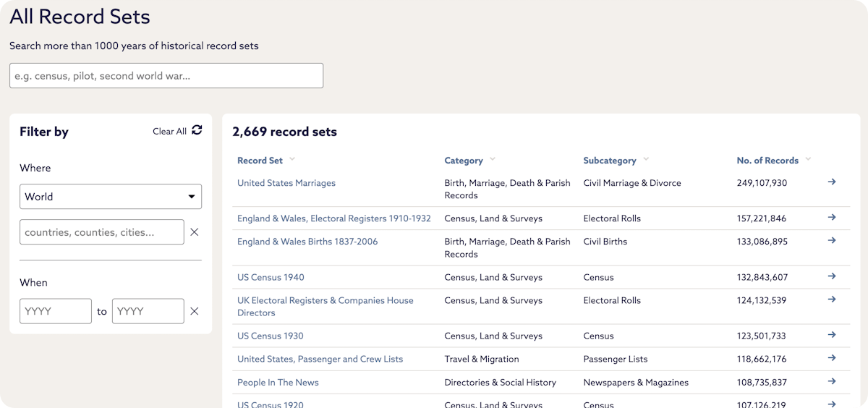Viewport: 868px width, 408px height.
Task: Open England & Wales, Electoral Registers 1910-1932 link
Action: [334, 218]
